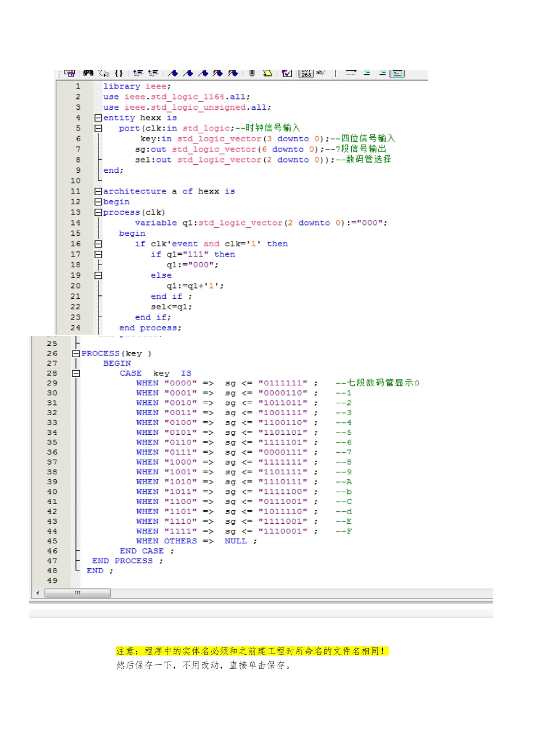The width and height of the screenshot is (534, 756).
Task: Click the last red-marked bookmark flag icon
Action: point(233,73)
